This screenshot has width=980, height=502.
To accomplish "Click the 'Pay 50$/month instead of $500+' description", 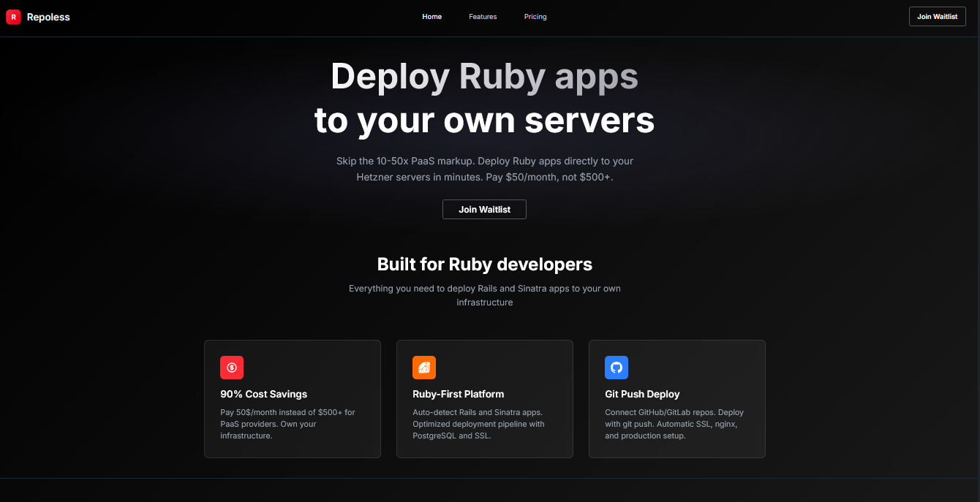I will [288, 424].
